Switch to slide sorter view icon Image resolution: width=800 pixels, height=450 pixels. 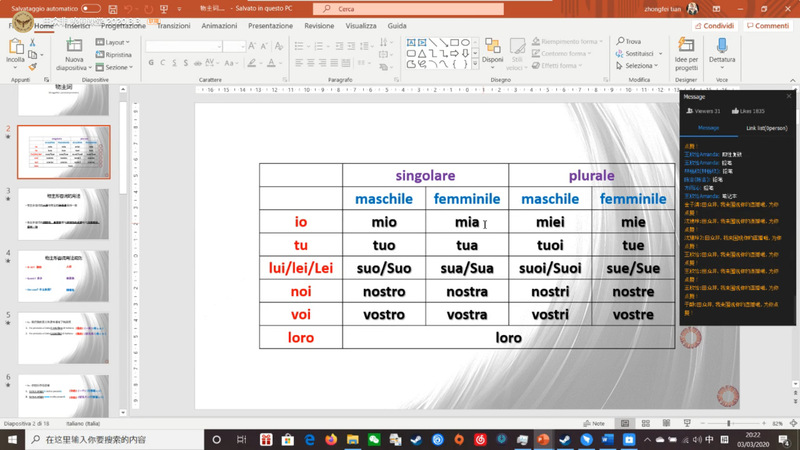(x=645, y=423)
